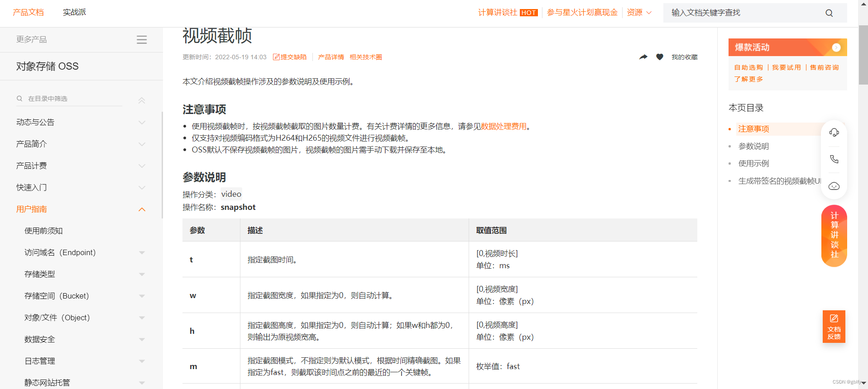Viewport: 868px width, 389px height.
Task: Click the arrow icon on 爆款活动 banner
Action: [836, 47]
